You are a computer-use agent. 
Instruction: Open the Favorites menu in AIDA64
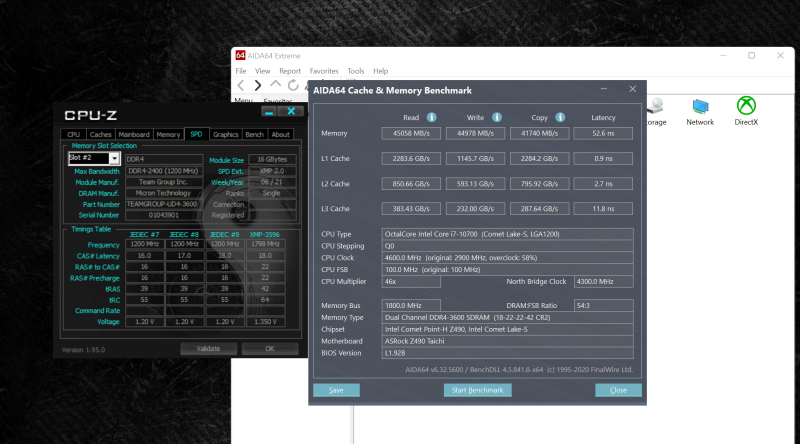coord(324,71)
